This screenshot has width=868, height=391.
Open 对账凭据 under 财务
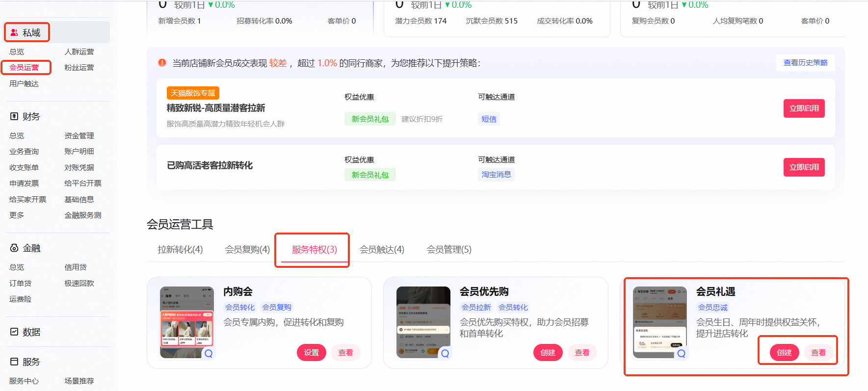pos(79,168)
